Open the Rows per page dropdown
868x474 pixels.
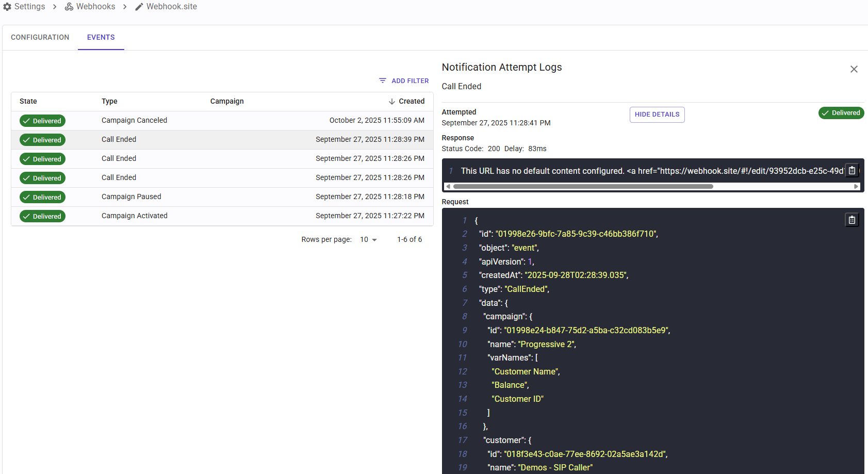tap(368, 240)
